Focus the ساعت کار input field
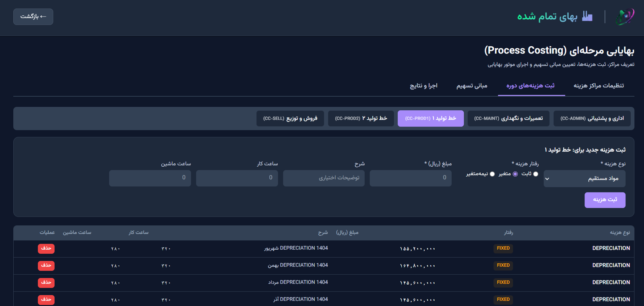 click(x=237, y=178)
